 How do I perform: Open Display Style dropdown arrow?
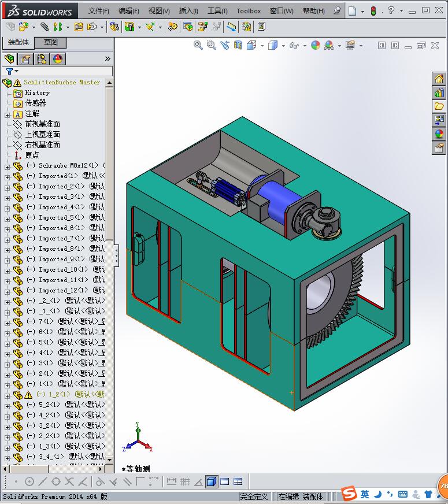283,46
